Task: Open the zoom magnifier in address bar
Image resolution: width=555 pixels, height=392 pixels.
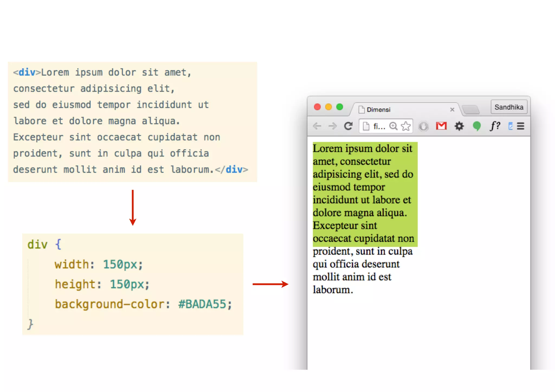Action: 393,126
